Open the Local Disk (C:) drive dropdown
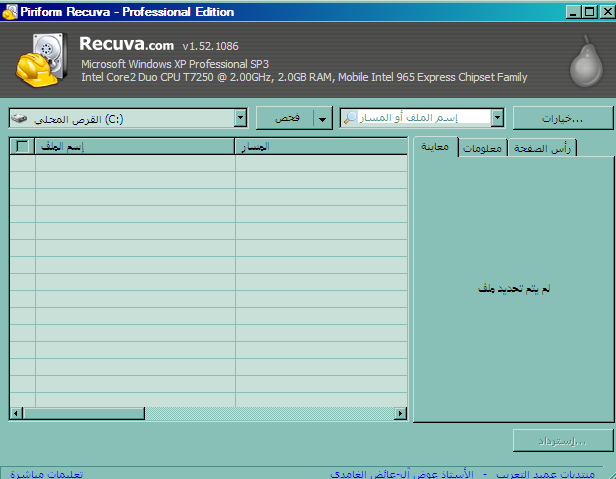The height and width of the screenshot is (479, 616). coord(240,118)
